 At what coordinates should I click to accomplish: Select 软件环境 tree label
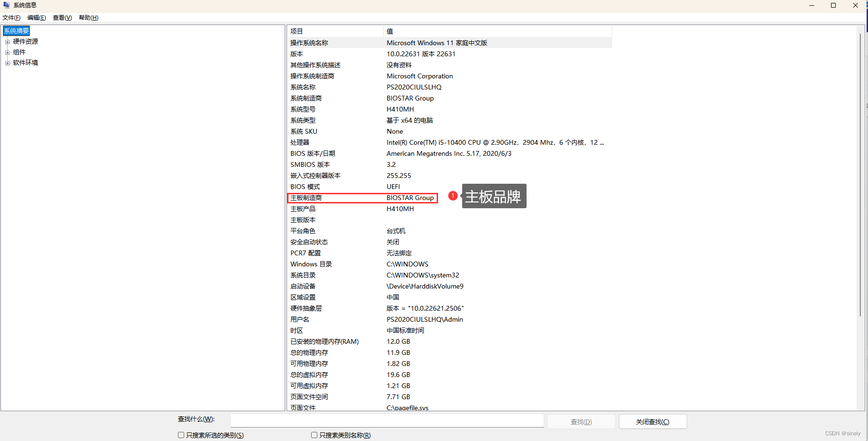click(25, 63)
